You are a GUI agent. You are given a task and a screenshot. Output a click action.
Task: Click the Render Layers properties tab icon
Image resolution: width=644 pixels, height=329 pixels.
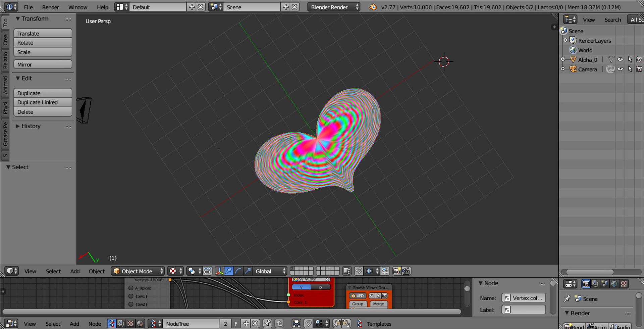click(x=595, y=284)
